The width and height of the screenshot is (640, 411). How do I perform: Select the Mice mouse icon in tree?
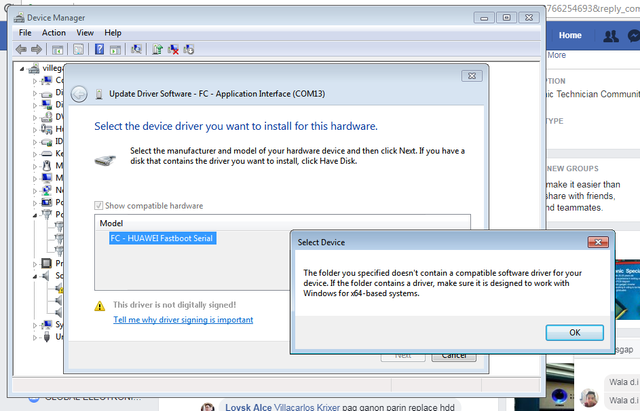pos(47,166)
